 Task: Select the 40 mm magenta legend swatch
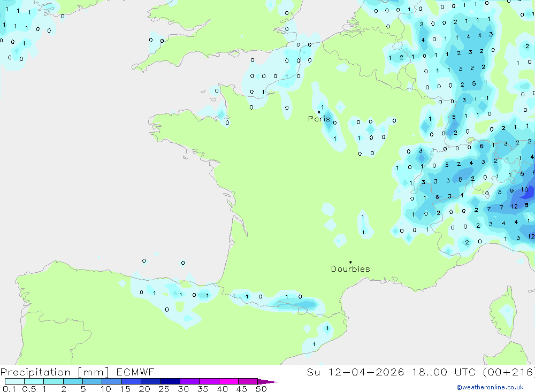point(228,381)
